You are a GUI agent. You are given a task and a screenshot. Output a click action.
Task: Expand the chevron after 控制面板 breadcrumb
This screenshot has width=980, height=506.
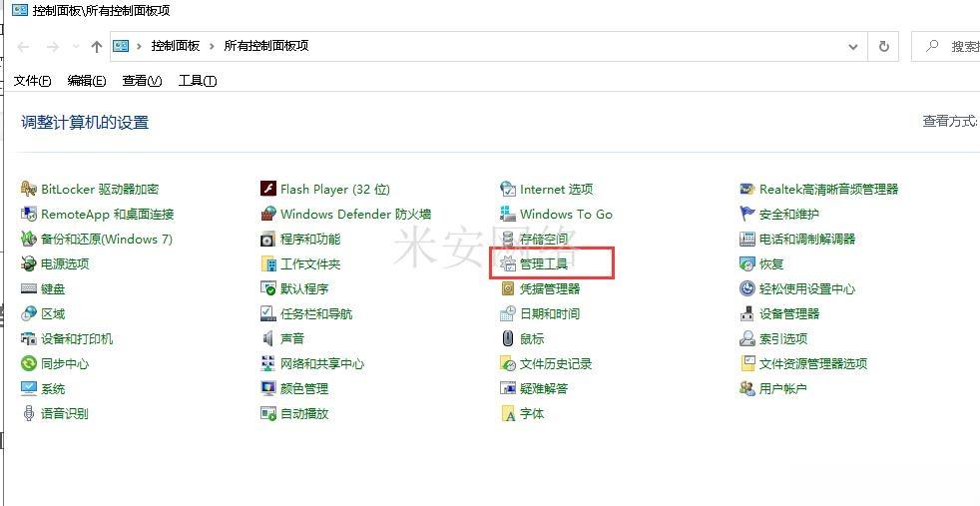pos(212,46)
